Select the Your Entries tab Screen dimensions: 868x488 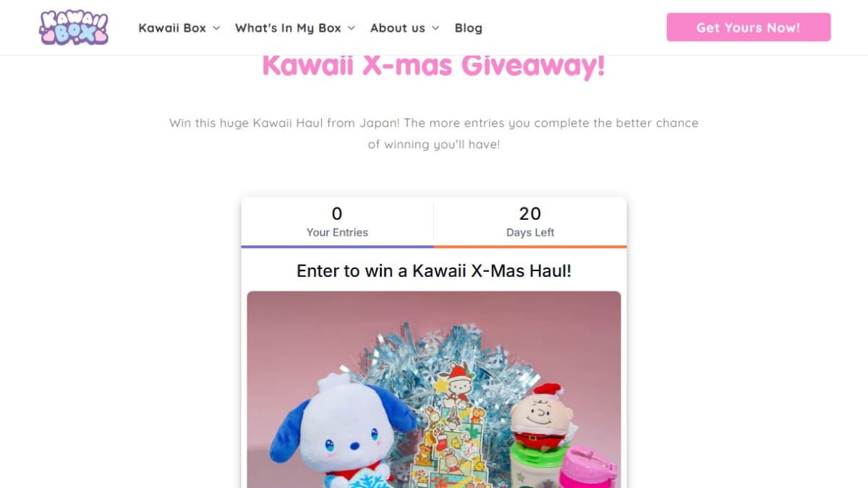[x=337, y=222]
